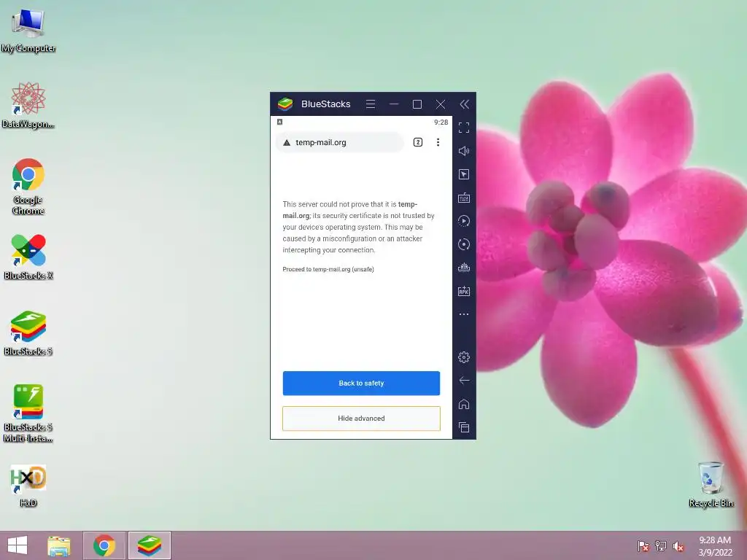Click the warning triangle in address bar
The width and height of the screenshot is (747, 560).
286,142
